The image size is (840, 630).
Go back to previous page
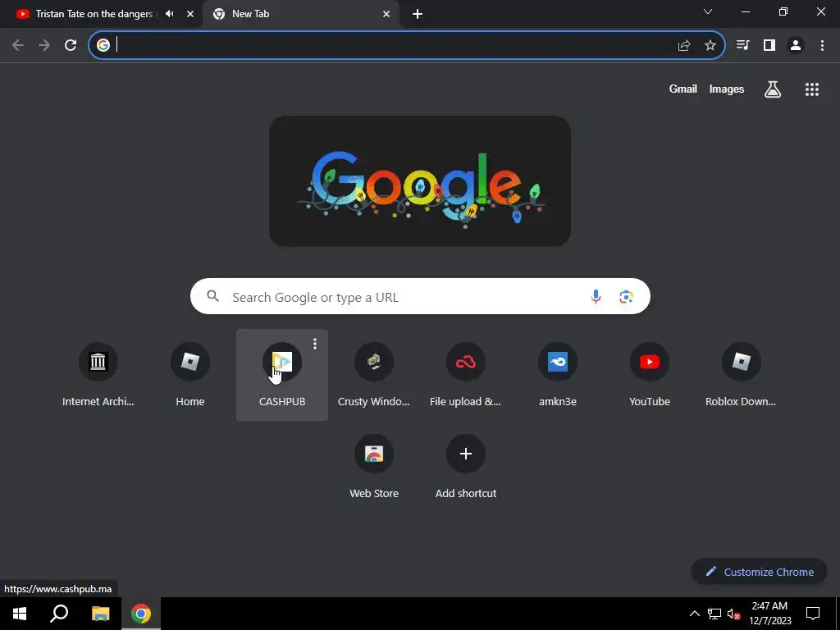[x=18, y=45]
